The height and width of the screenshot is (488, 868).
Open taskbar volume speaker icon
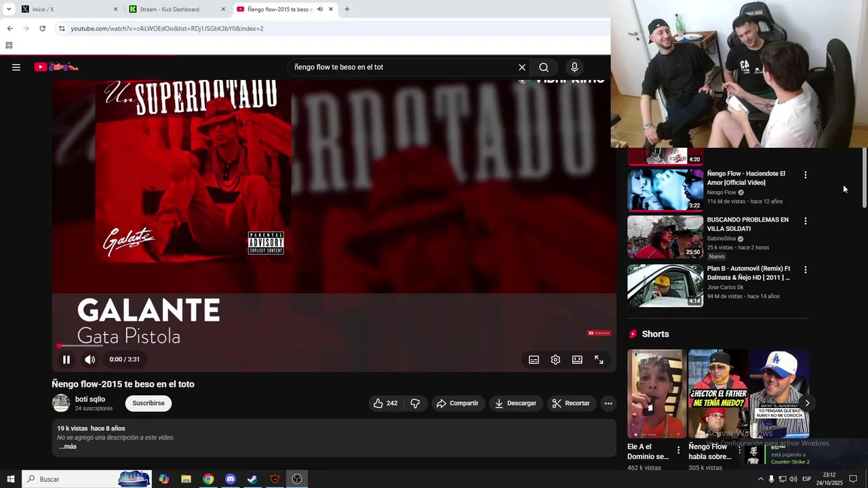[x=793, y=479]
